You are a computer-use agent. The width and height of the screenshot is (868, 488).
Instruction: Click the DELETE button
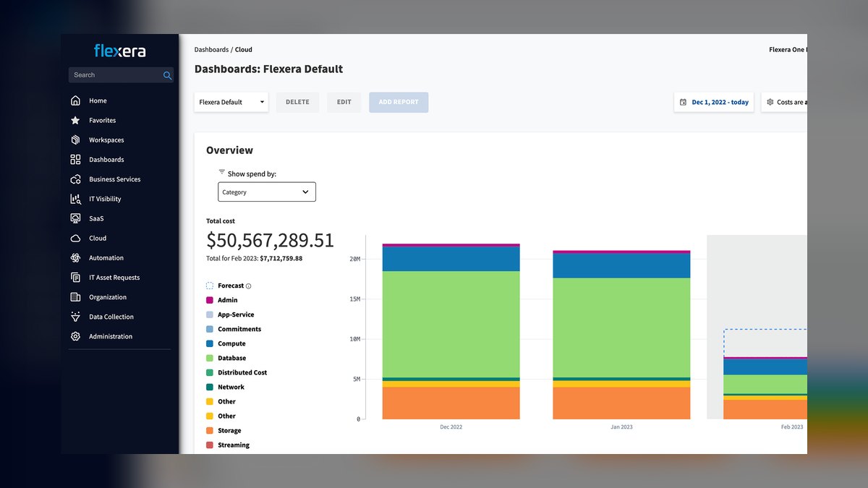(297, 102)
